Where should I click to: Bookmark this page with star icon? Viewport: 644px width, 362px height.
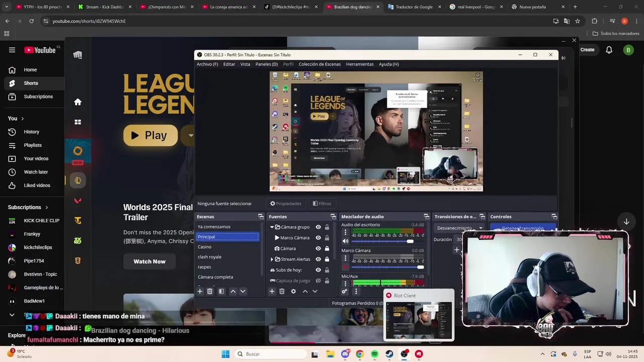point(578,21)
